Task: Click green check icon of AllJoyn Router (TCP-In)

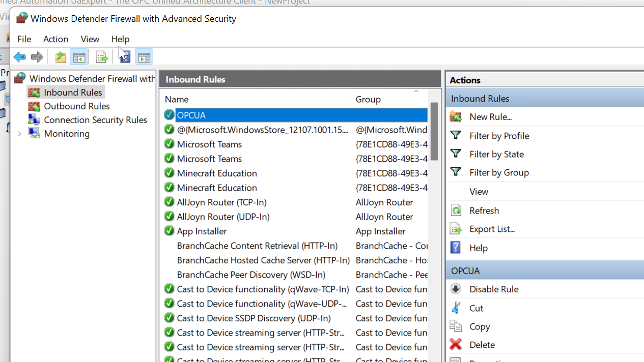Action: tap(170, 202)
